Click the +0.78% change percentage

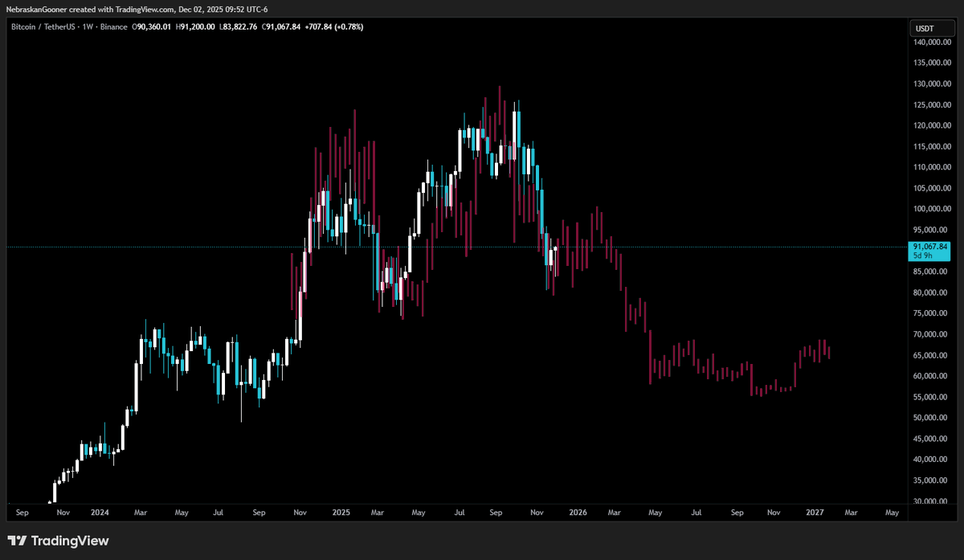(x=347, y=27)
